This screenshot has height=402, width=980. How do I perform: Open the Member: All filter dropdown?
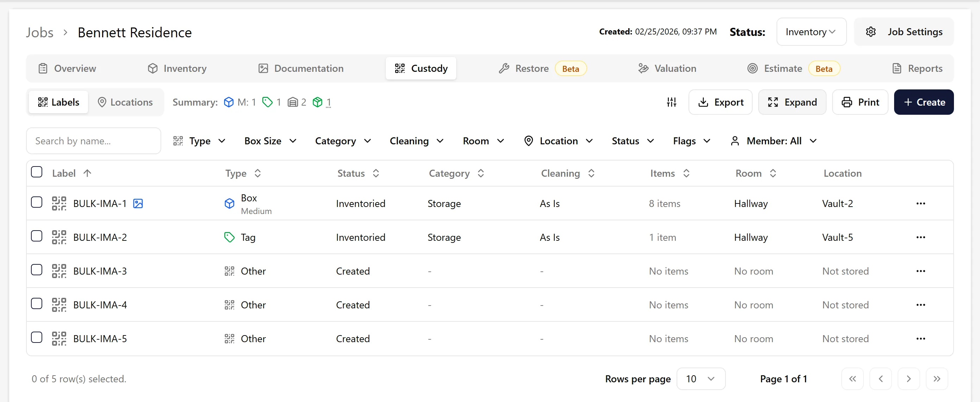pos(773,141)
